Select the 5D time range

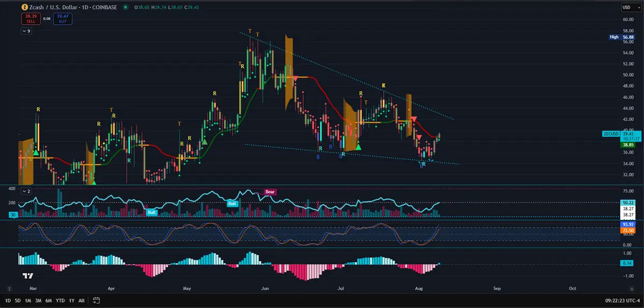pos(18,300)
